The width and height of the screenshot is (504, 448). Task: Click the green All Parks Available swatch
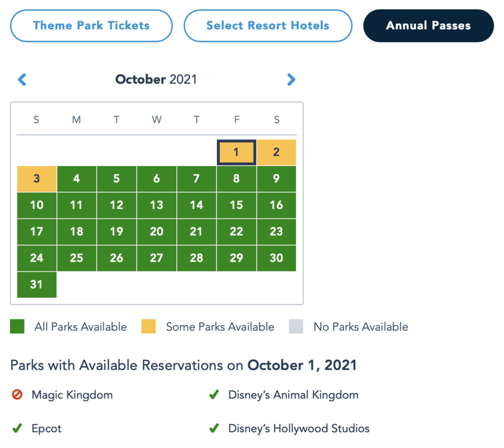coord(17,327)
